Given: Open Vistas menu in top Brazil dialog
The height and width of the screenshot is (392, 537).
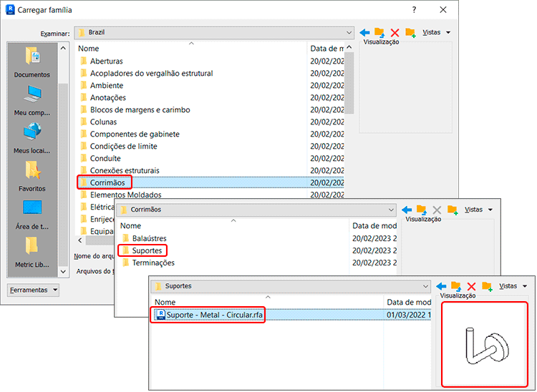Looking at the screenshot, I should [x=436, y=33].
